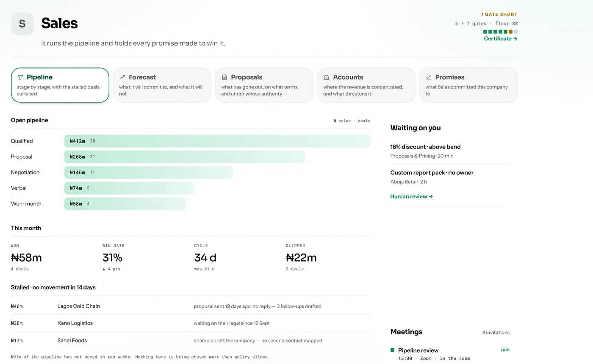Click the 31% win rate value
Viewport: 593px width, 364px height.
click(x=112, y=257)
